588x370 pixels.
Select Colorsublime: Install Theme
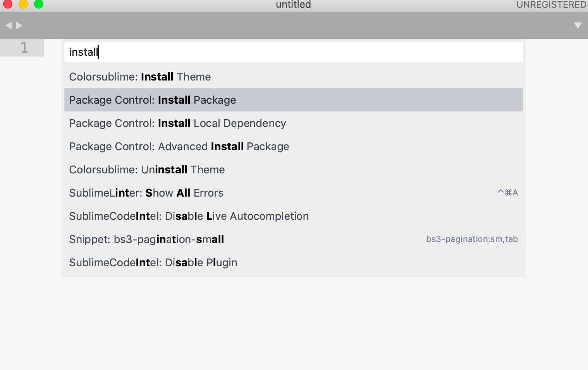[x=293, y=77]
